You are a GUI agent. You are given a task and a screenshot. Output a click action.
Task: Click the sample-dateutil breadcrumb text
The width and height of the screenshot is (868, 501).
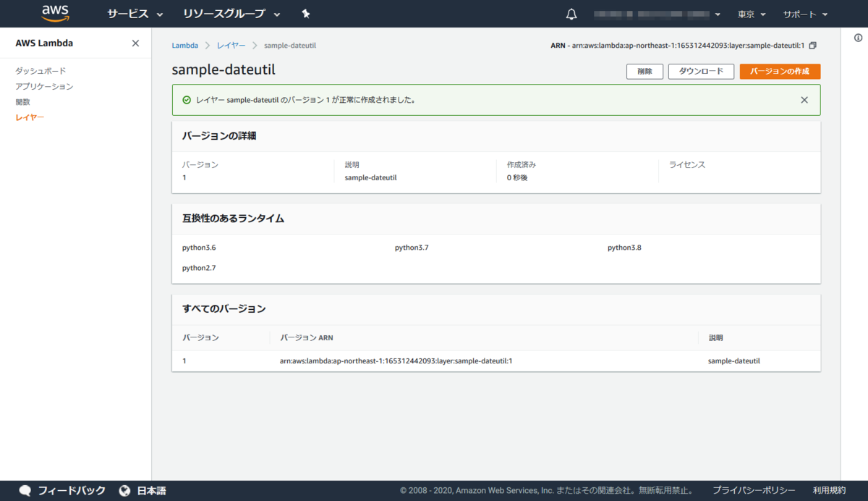point(290,46)
